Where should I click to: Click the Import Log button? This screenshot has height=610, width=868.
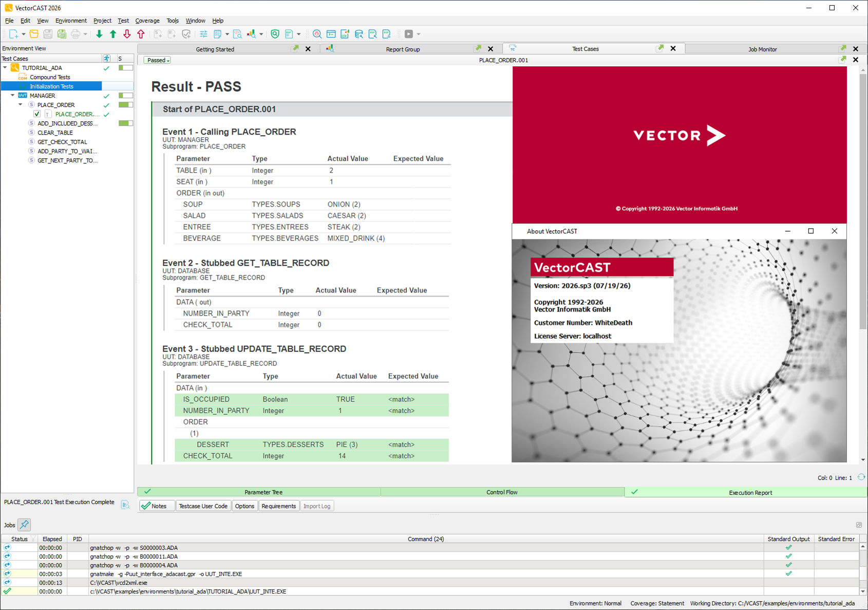coord(317,506)
